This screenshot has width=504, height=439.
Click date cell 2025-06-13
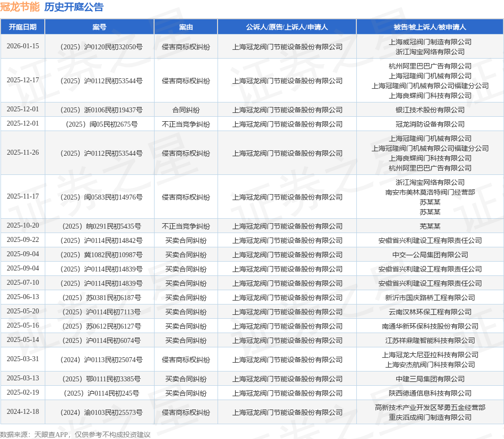click(23, 297)
